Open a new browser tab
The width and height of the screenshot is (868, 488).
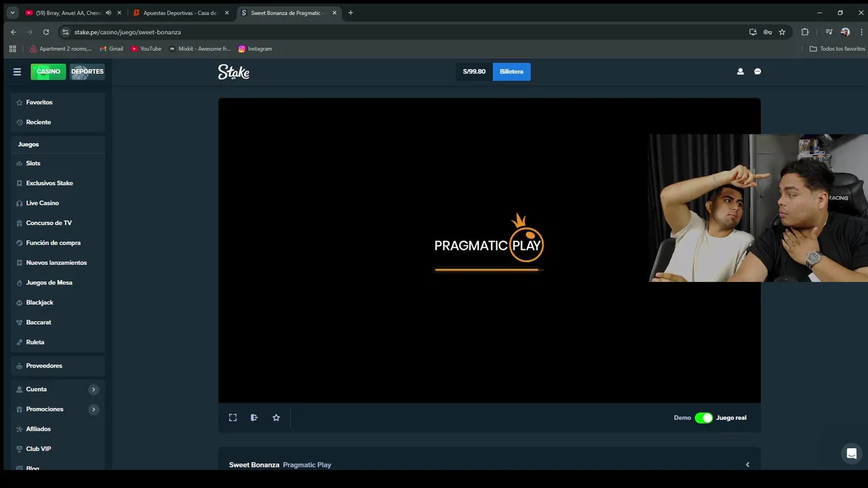(x=351, y=13)
